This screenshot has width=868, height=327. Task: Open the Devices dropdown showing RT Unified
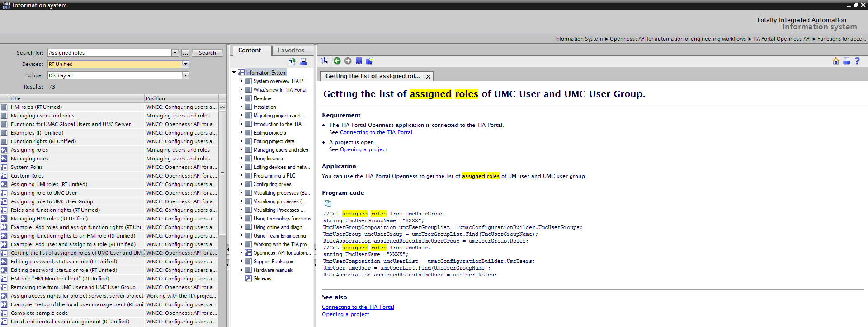[185, 64]
